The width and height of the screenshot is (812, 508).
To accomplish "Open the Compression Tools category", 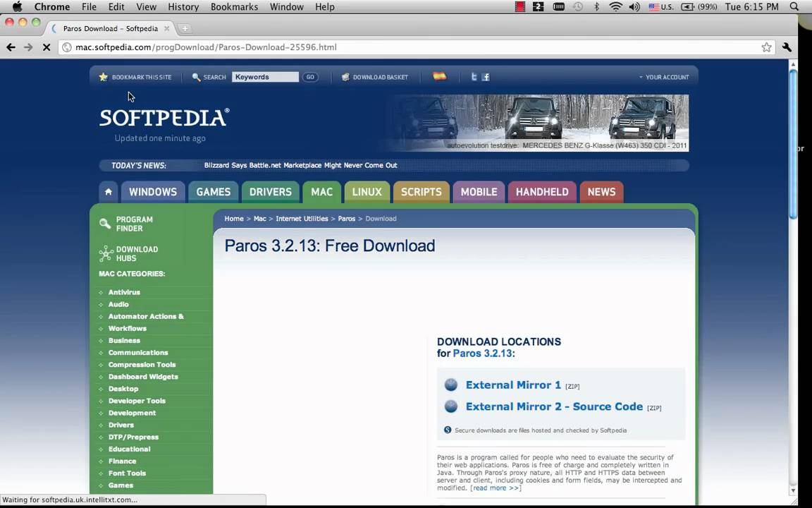I will pos(142,365).
